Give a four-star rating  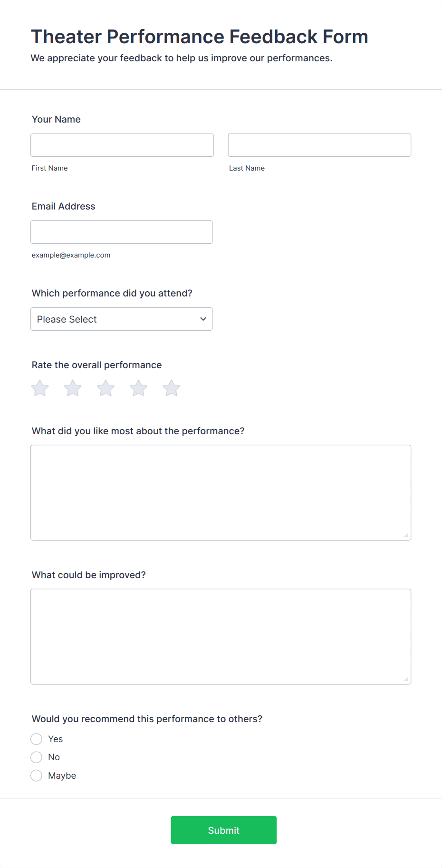[x=139, y=388]
